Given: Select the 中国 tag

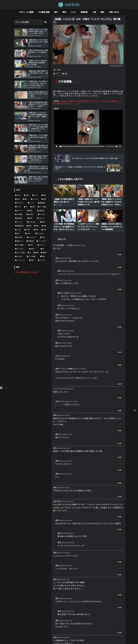Looking at the screenshot, I should pyautogui.click(x=26, y=195).
